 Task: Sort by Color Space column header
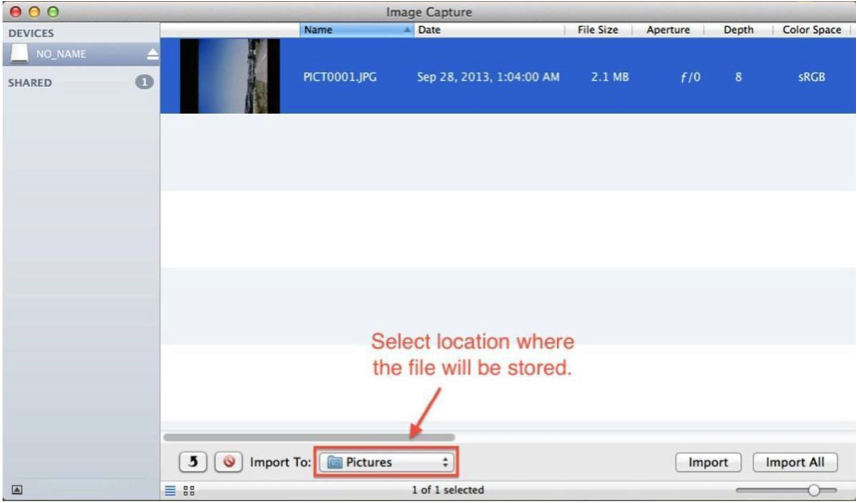[x=811, y=30]
